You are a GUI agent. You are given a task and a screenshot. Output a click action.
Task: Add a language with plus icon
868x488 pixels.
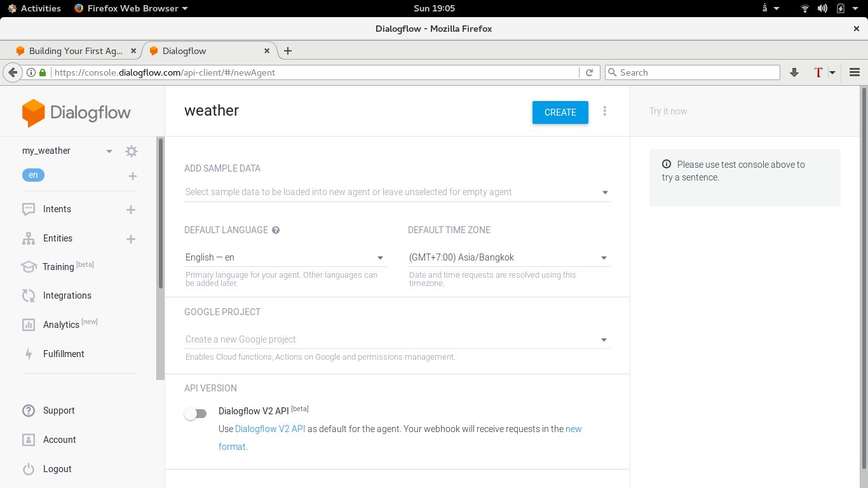[x=133, y=176]
